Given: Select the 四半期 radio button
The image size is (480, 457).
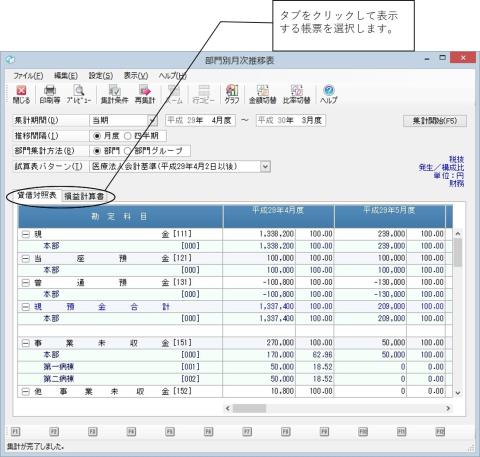Looking at the screenshot, I should tap(128, 136).
